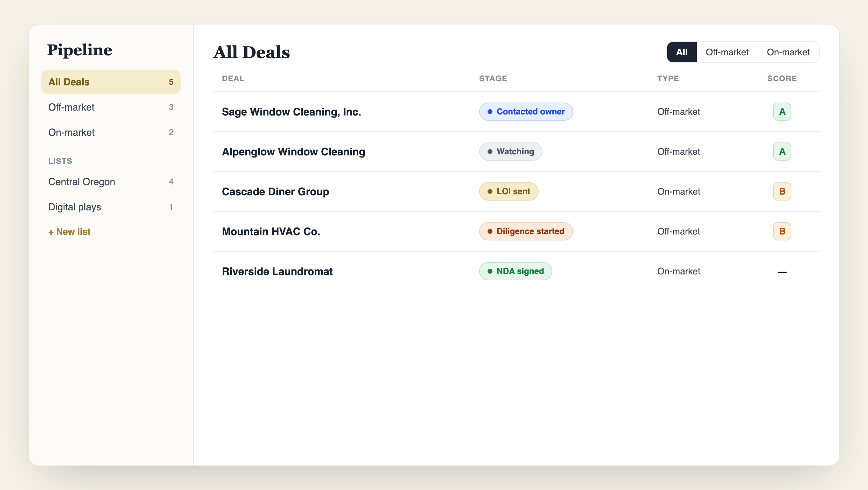Open the Digital plays list
This screenshot has height=490, width=868.
point(111,207)
